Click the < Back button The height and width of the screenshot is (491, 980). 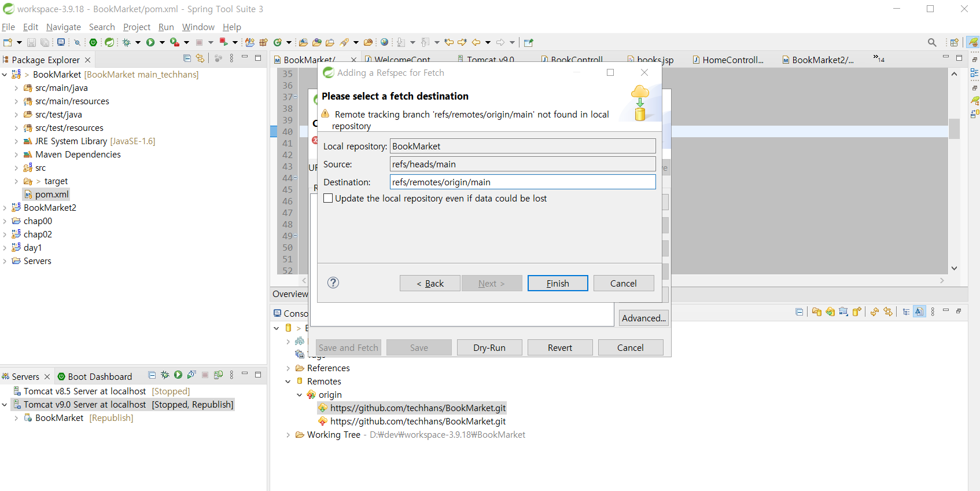pos(430,283)
